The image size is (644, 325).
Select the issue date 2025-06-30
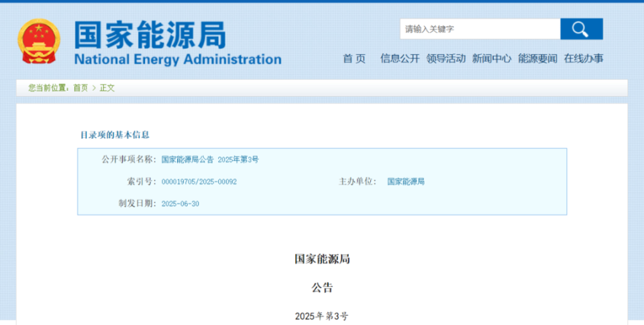point(180,203)
